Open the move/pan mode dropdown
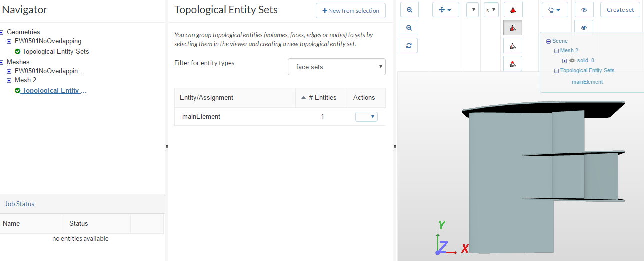 [x=445, y=10]
